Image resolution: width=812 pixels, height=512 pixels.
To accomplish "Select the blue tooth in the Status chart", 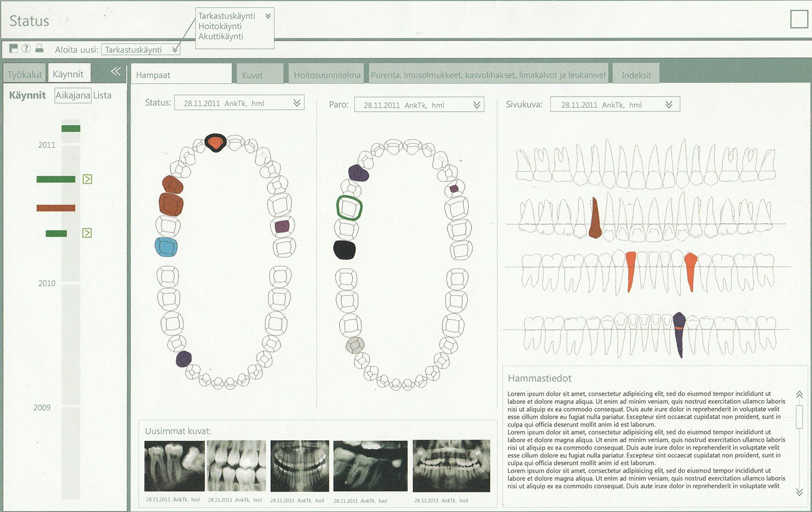I will [167, 247].
